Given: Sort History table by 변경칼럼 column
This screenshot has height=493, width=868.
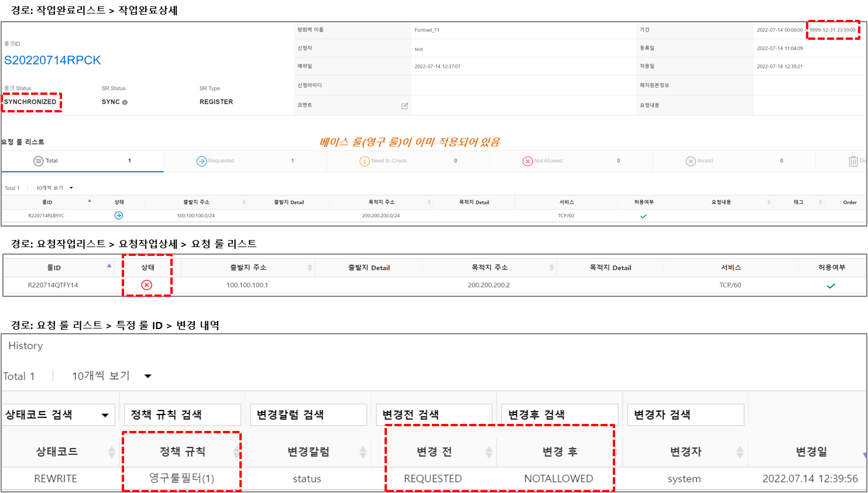Looking at the screenshot, I should coord(363,452).
